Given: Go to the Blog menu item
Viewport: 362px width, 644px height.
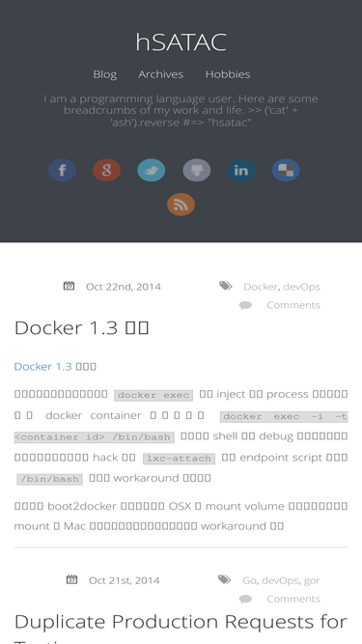Looking at the screenshot, I should [x=104, y=74].
